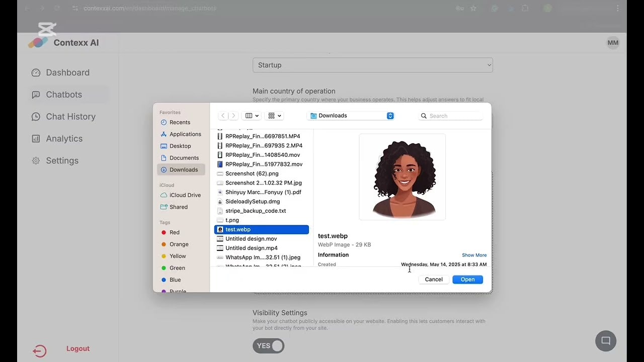Click the file dialog Search field
The width and height of the screenshot is (644, 362).
click(451, 116)
